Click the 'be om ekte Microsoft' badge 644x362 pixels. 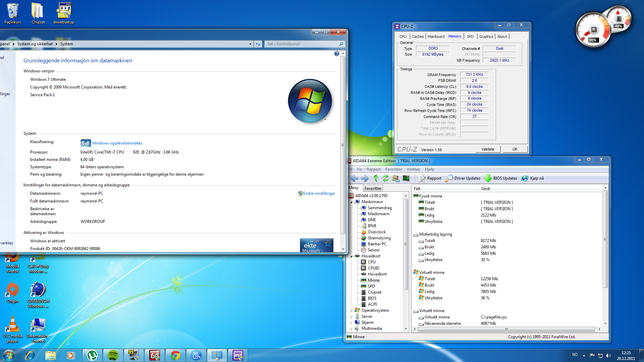click(x=316, y=245)
